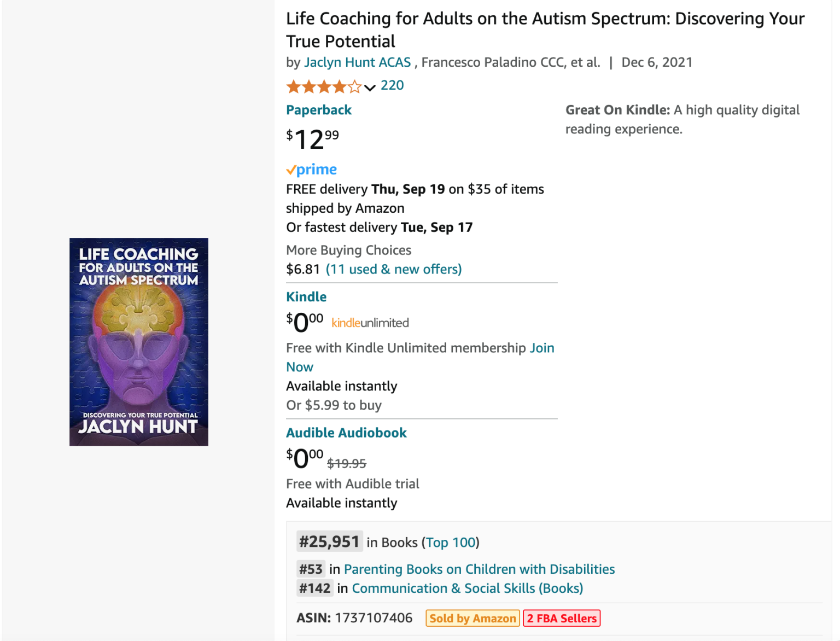Open Parenting Books on Children with Disabilities
840x641 pixels.
[479, 569]
